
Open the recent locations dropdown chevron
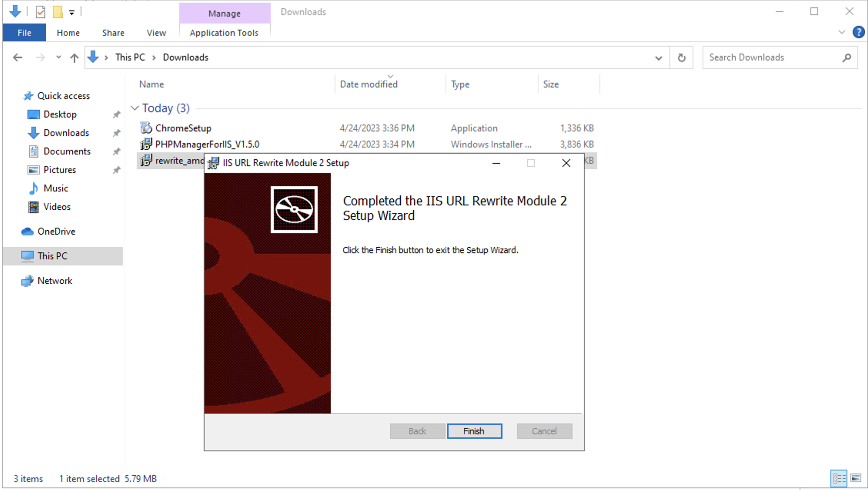pyautogui.click(x=58, y=57)
